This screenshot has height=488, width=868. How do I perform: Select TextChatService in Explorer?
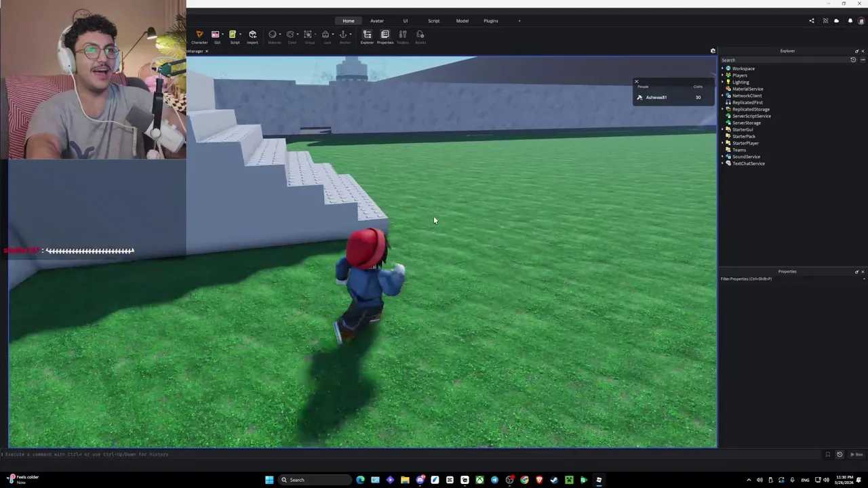748,163
